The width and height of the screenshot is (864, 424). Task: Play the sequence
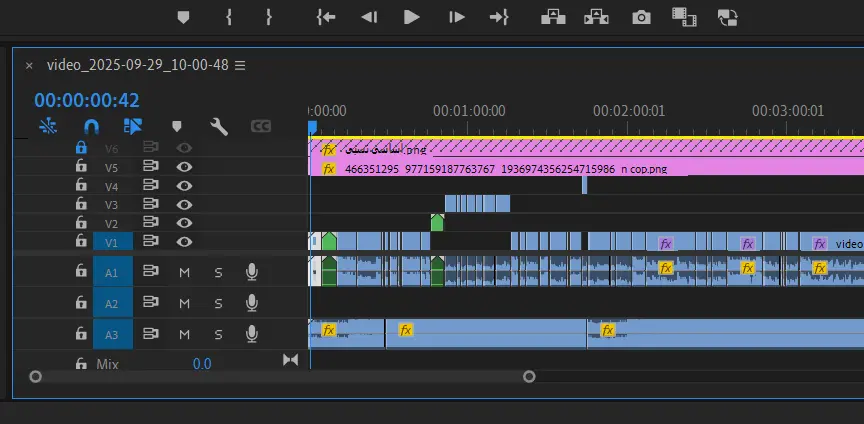[x=412, y=18]
